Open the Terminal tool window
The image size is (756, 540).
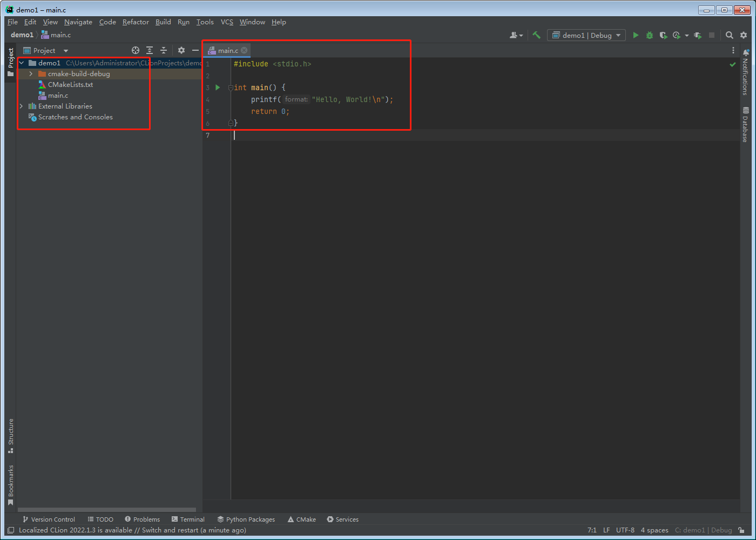[188, 519]
